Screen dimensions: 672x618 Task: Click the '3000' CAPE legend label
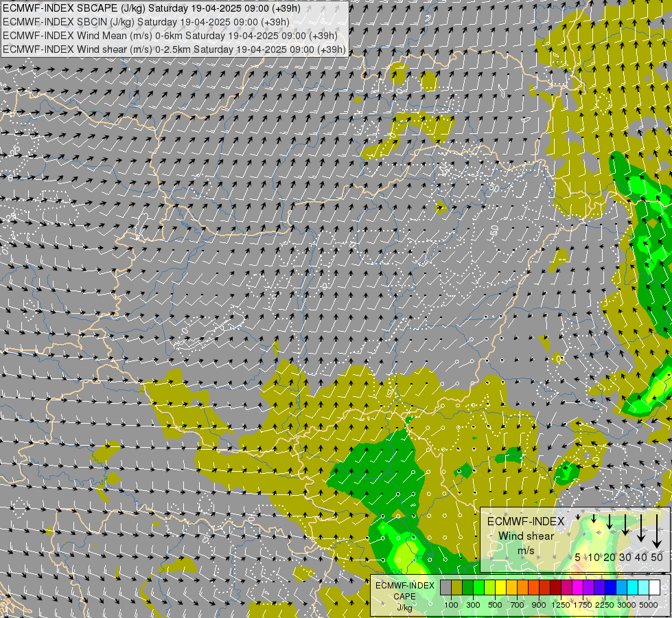pyautogui.click(x=627, y=605)
